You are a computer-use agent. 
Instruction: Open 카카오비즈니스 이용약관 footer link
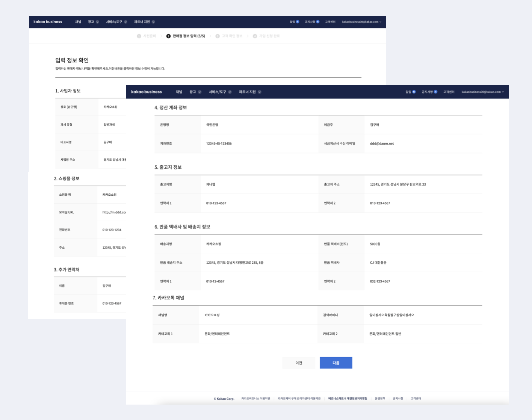(255, 399)
